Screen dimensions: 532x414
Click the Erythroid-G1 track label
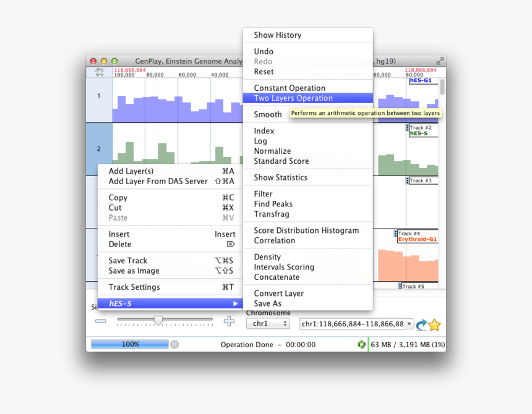point(418,239)
